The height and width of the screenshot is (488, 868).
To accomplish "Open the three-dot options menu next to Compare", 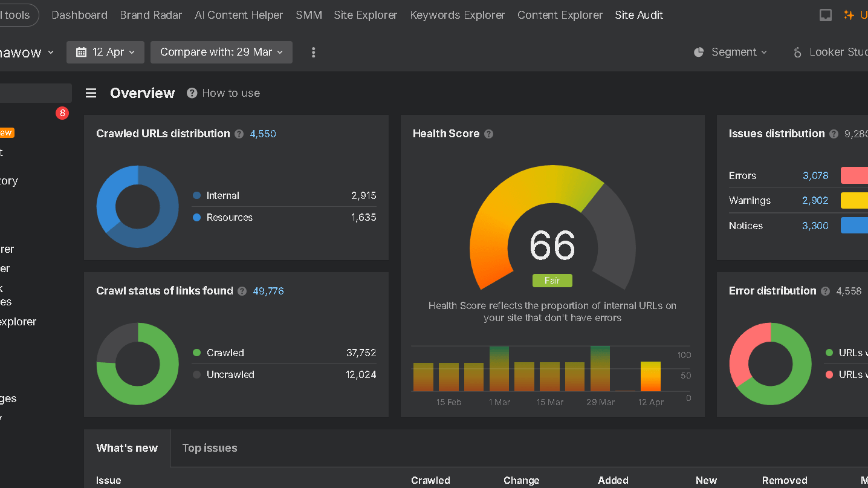I will (313, 52).
